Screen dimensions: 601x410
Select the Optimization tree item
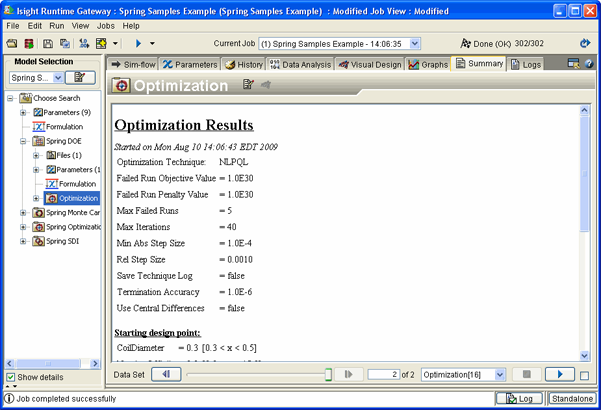click(72, 198)
